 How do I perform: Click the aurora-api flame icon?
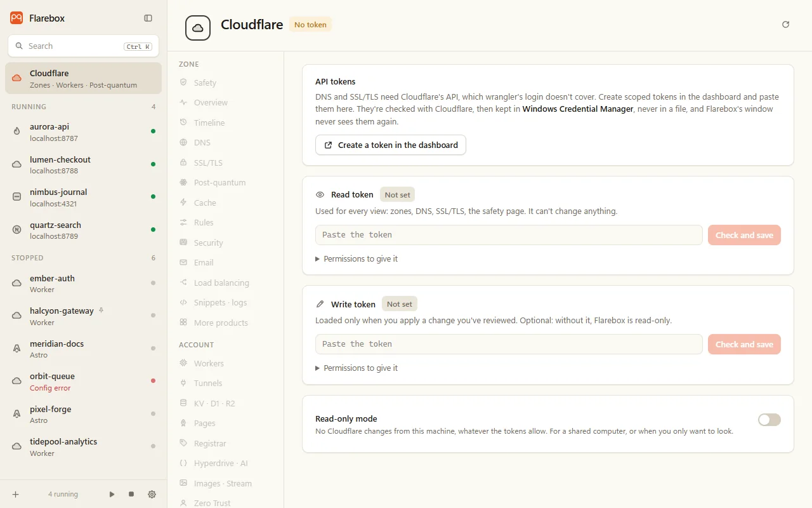click(16, 131)
